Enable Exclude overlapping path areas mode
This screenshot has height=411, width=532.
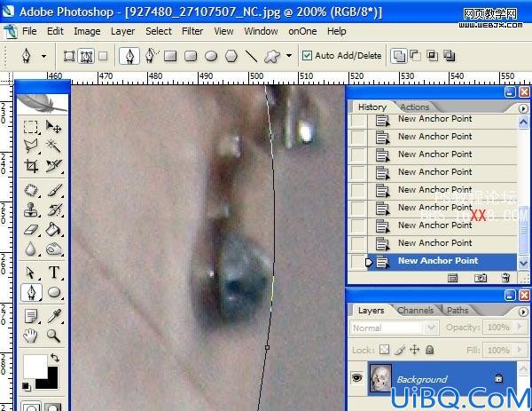[x=449, y=55]
